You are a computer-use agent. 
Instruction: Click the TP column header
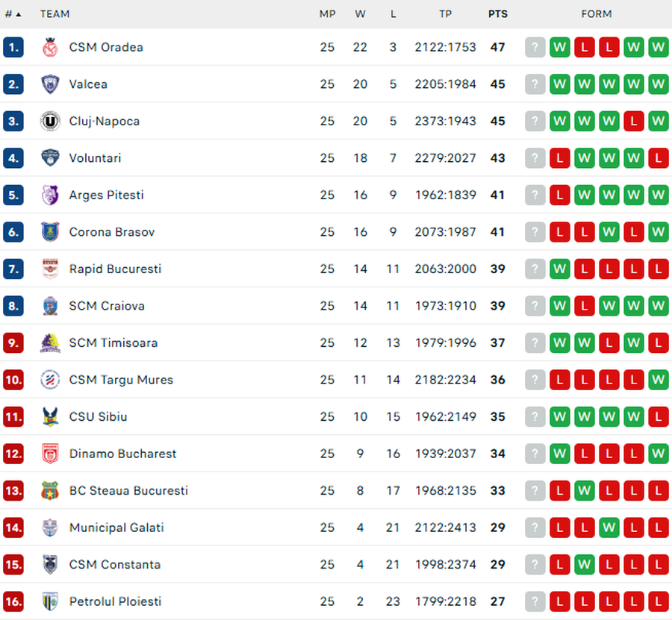tap(445, 14)
